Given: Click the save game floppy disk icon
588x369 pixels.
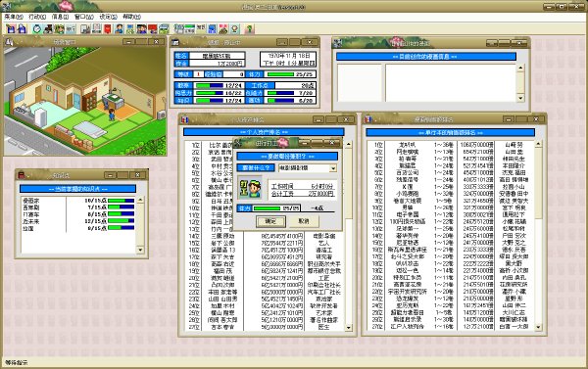Looking at the screenshot, I should point(11,28).
